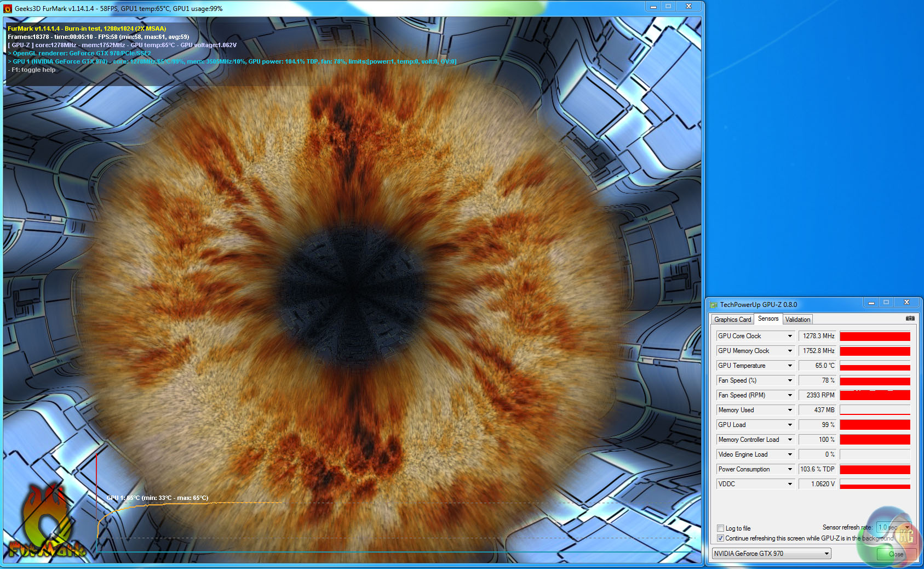Select the Sensors tab

(768, 319)
